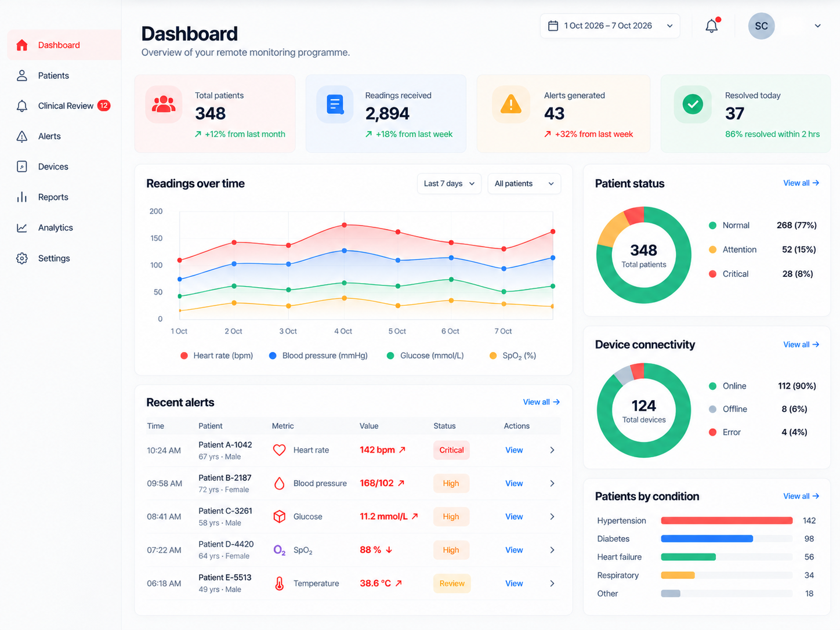The height and width of the screenshot is (630, 840).
Task: Click the cube icon beside Glucose
Action: pyautogui.click(x=280, y=516)
